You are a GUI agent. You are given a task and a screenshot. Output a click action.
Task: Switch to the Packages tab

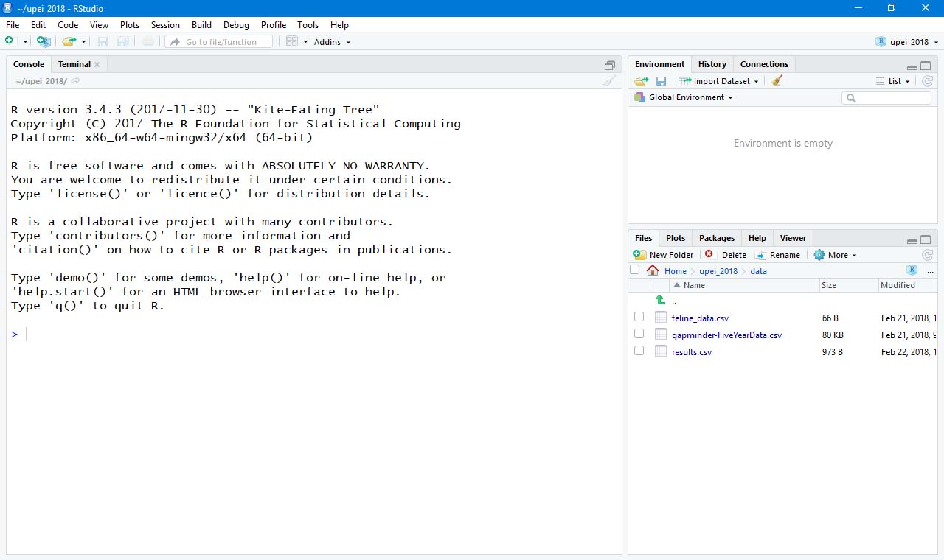pos(716,238)
